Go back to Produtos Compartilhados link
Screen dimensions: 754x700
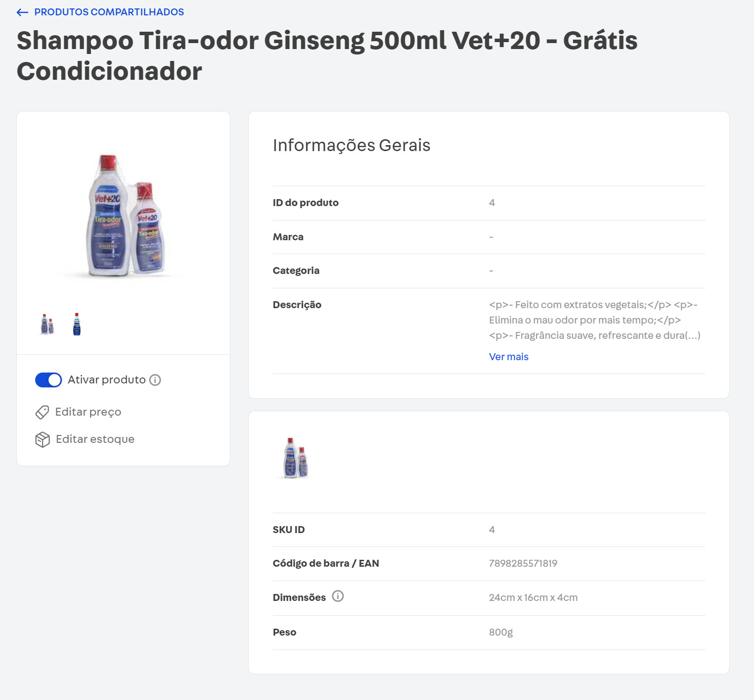coord(109,12)
